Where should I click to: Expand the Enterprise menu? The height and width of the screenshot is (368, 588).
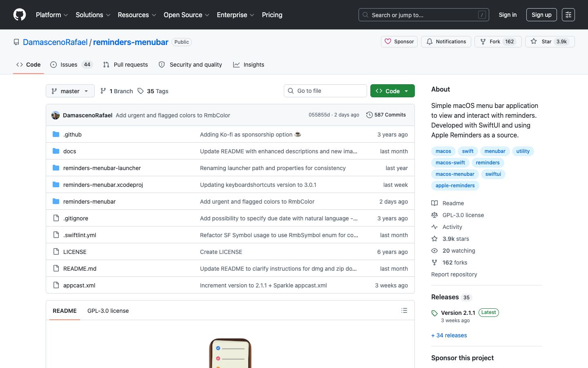(x=236, y=15)
